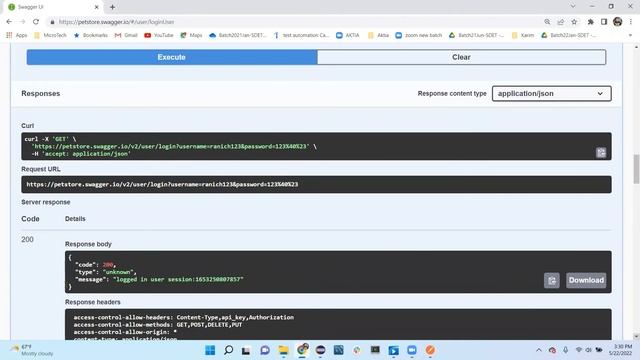This screenshot has width=640, height=360.
Task: Click the 200 response code
Action: [27, 240]
